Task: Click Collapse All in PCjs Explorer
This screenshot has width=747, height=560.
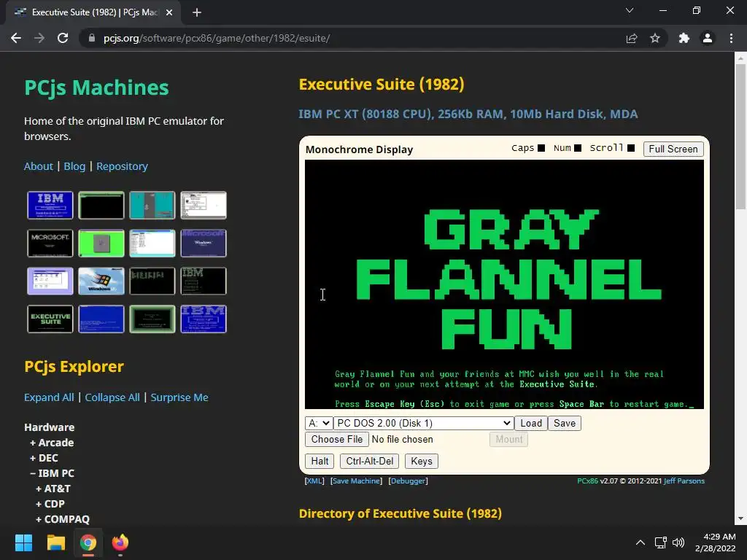Action: pyautogui.click(x=112, y=397)
